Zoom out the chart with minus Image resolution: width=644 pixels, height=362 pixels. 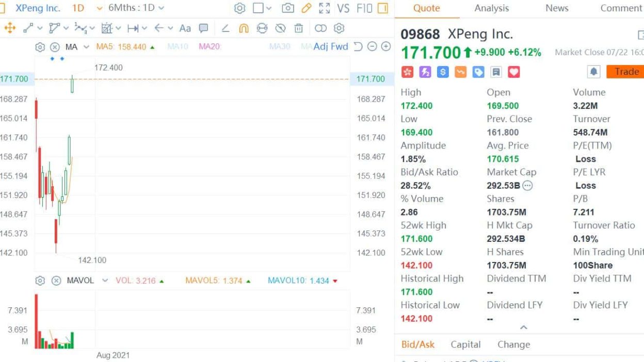372,46
